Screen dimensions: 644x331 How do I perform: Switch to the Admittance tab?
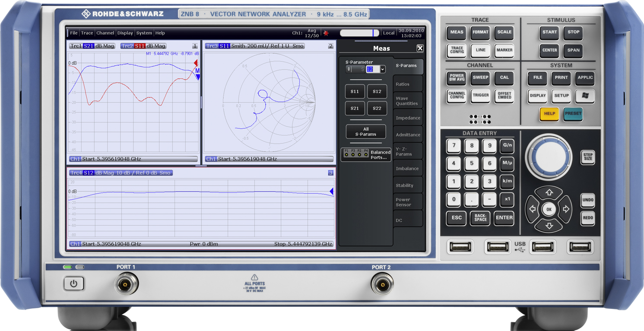[x=408, y=135]
